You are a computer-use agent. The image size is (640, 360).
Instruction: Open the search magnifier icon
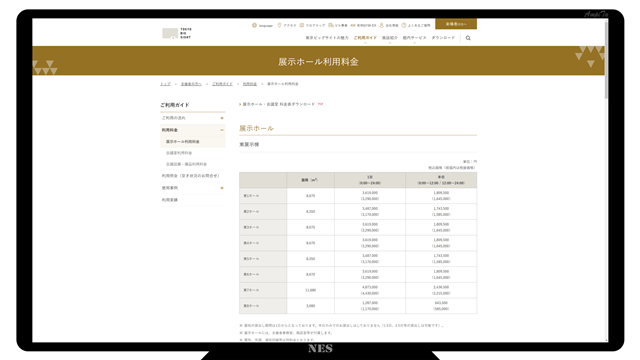[468, 38]
